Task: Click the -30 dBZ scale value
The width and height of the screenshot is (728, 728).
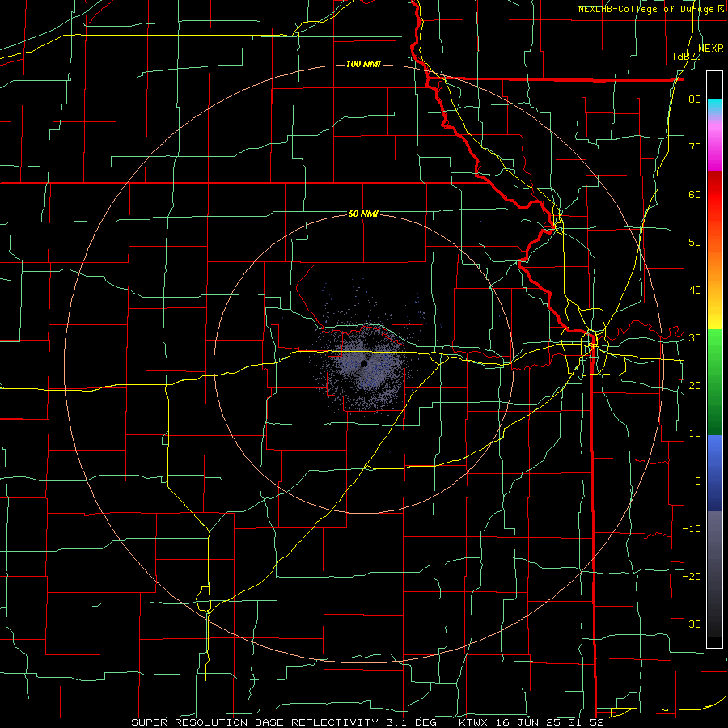Action: tap(692, 624)
